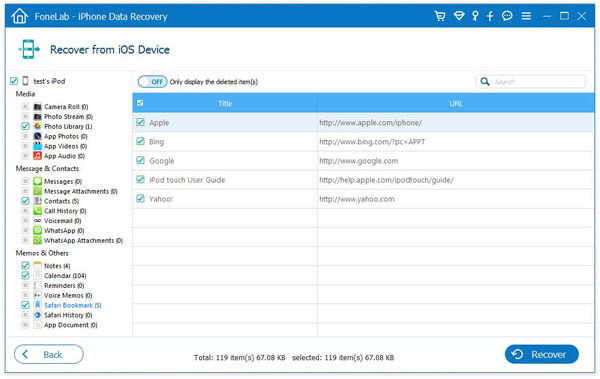Open Calendar (104) category
The width and height of the screenshot is (600, 379).
click(x=65, y=276)
